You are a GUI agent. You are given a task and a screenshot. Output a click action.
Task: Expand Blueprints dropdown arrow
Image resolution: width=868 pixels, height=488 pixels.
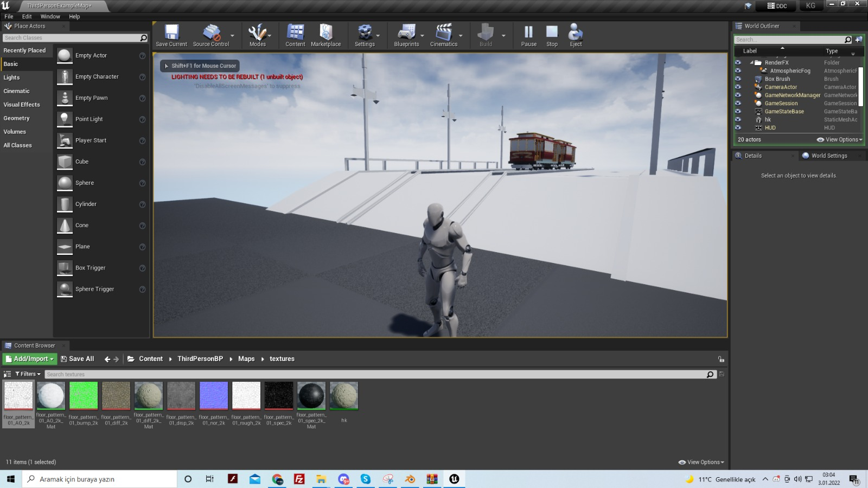[x=422, y=36]
